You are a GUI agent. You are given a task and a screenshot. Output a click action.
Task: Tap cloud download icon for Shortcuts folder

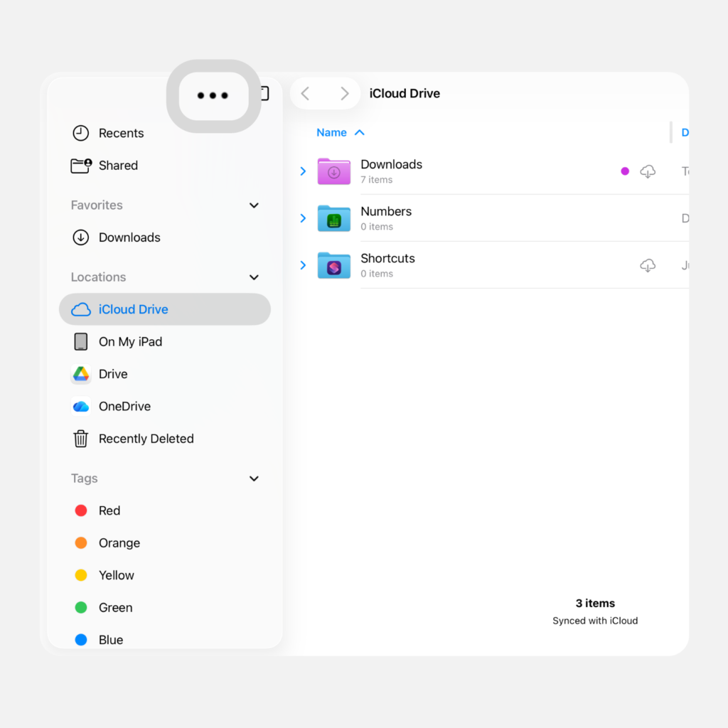(648, 265)
